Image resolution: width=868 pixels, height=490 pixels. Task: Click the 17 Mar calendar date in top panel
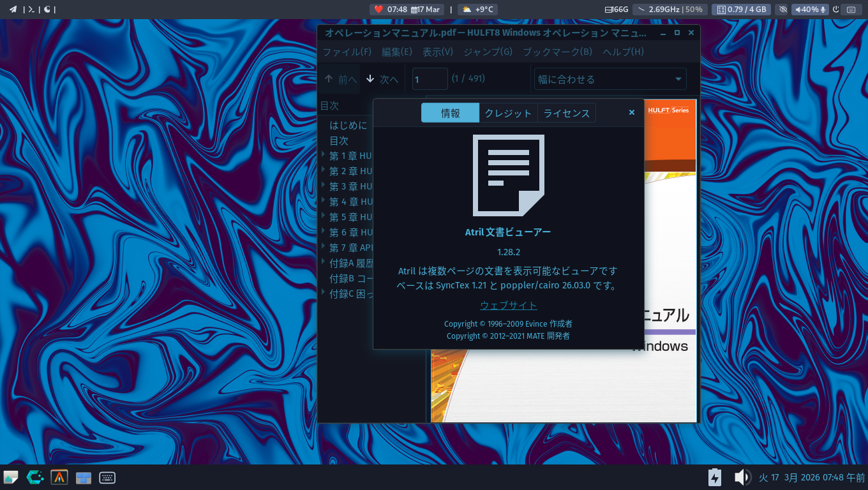click(426, 10)
